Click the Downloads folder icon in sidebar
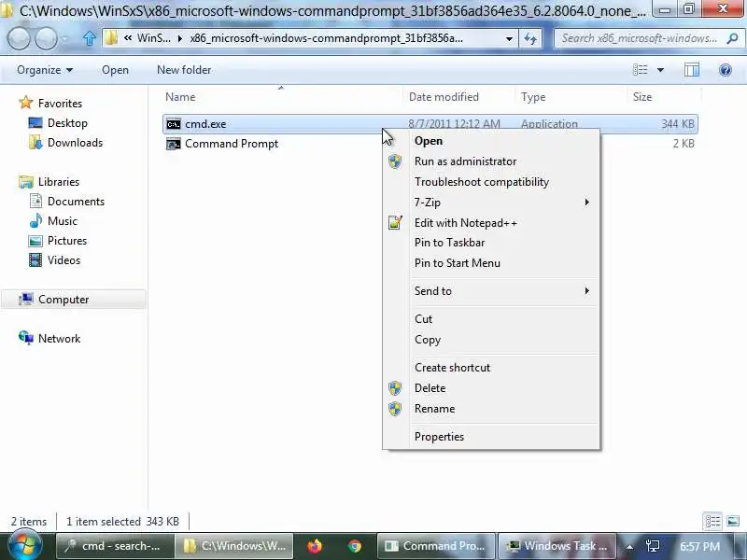 (x=35, y=143)
